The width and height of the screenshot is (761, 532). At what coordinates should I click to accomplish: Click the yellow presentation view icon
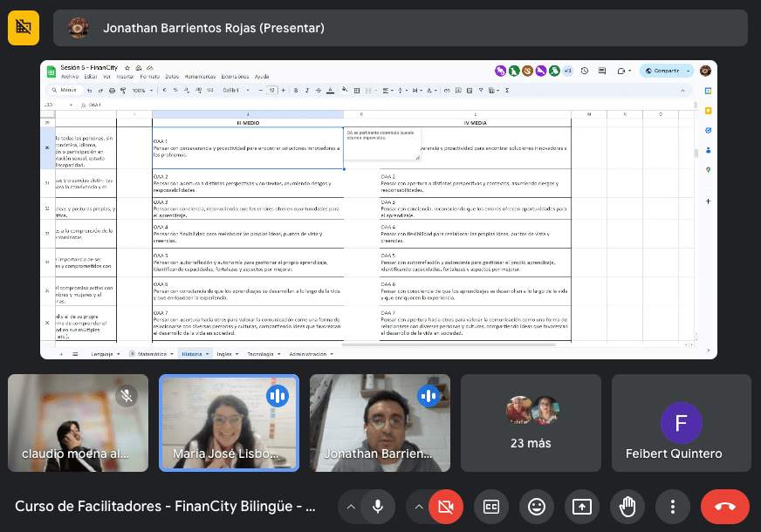[24, 28]
